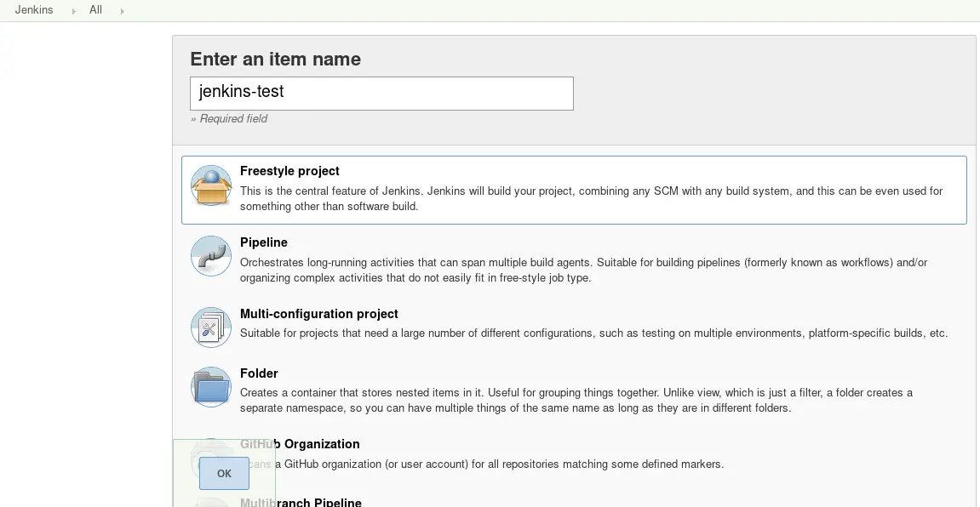Confirm item creation with OK button
Screen dimensions: 980x507
coord(224,473)
